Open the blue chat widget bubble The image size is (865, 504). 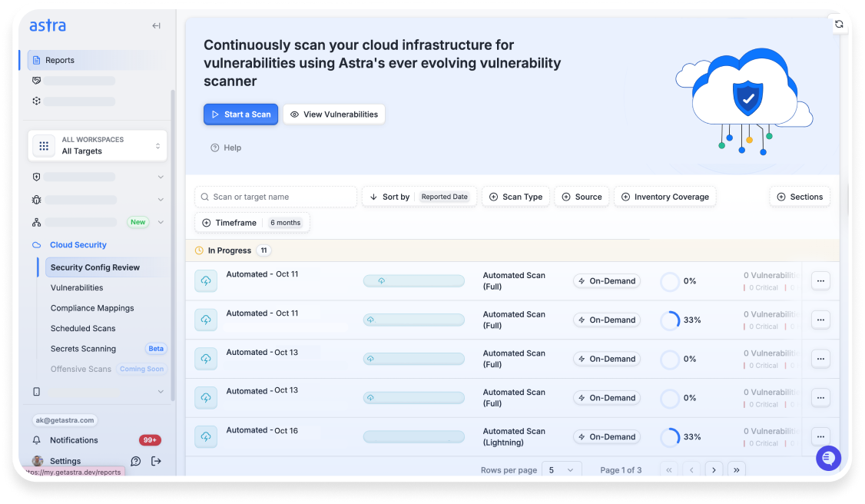[x=828, y=458]
